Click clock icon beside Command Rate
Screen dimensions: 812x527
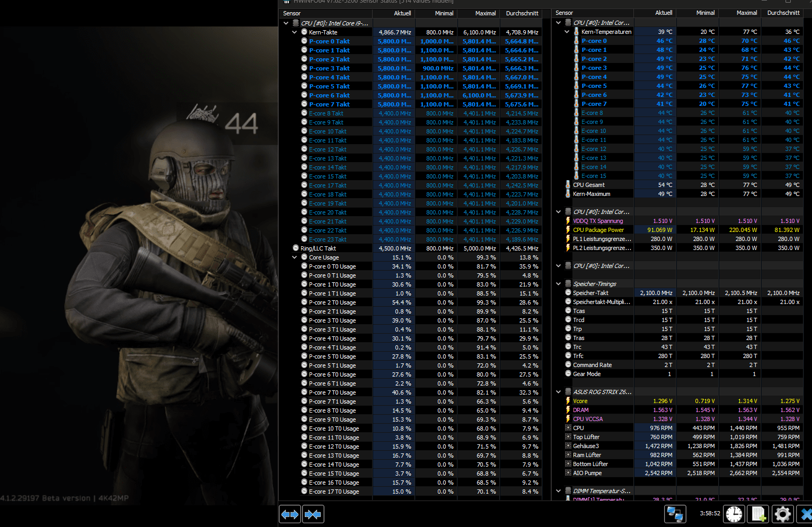(568, 365)
